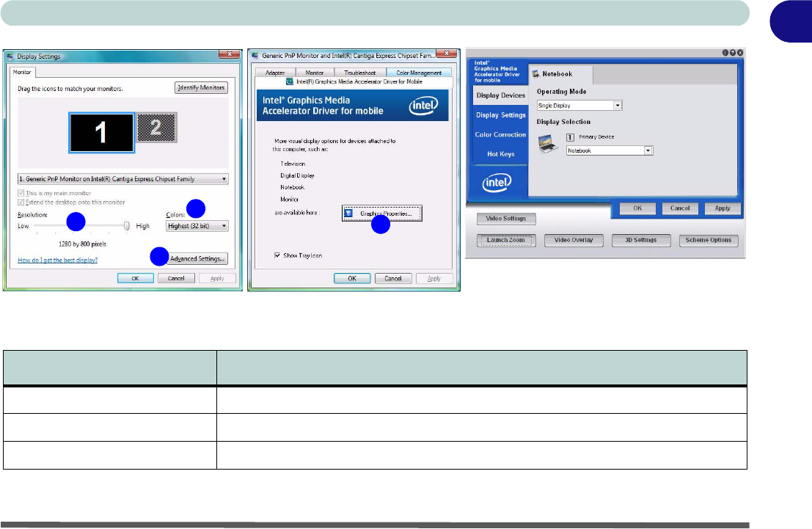Close the Display Settings window
Screen dimensions: 812x529
[x=230, y=54]
